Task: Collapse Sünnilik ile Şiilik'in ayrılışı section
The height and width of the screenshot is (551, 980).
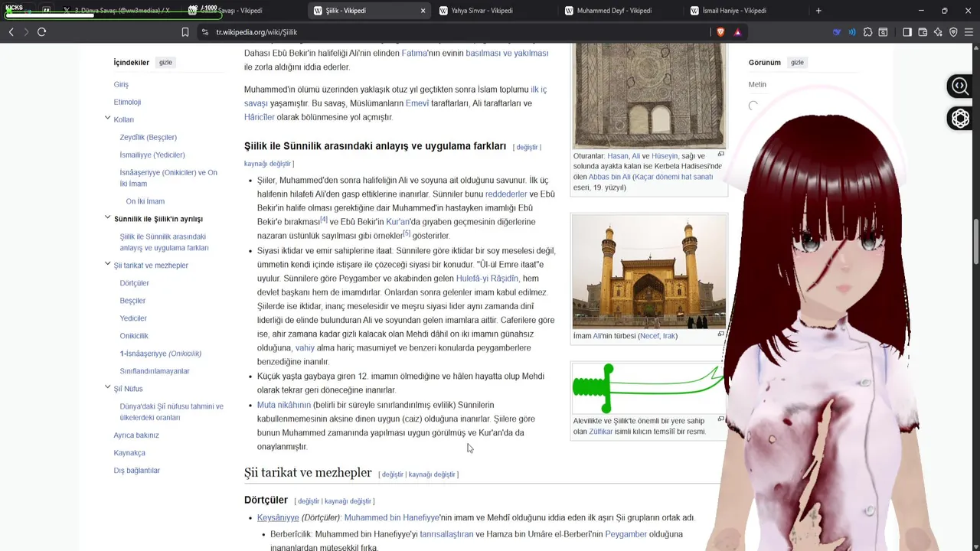Action: pyautogui.click(x=107, y=218)
